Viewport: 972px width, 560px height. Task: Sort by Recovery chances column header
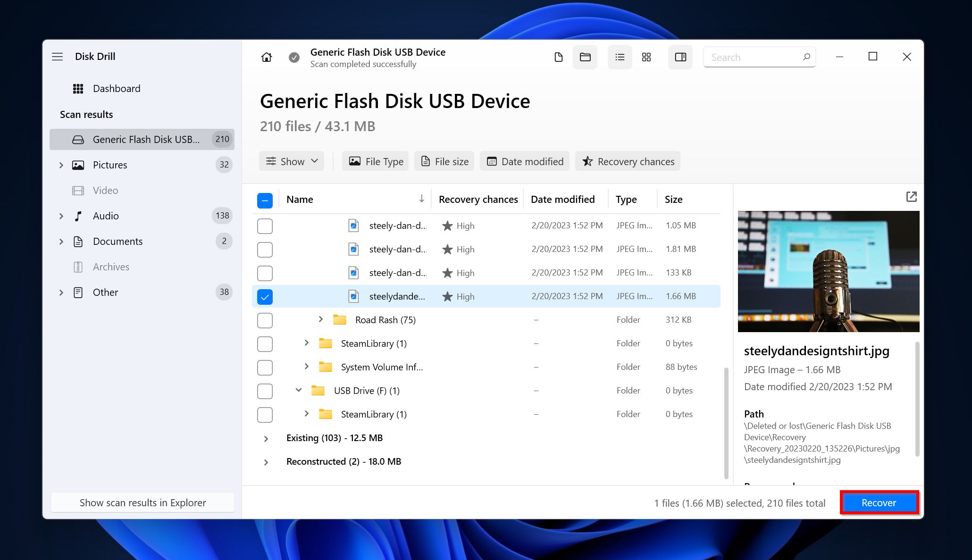tap(478, 199)
